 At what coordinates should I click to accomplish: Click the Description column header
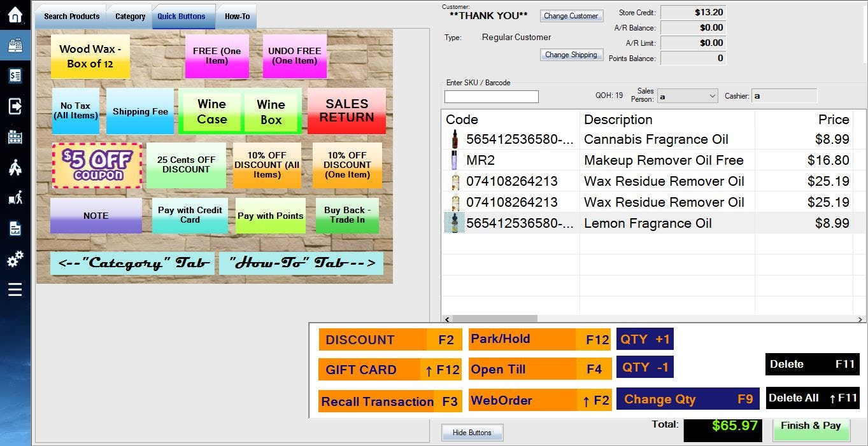pos(667,120)
